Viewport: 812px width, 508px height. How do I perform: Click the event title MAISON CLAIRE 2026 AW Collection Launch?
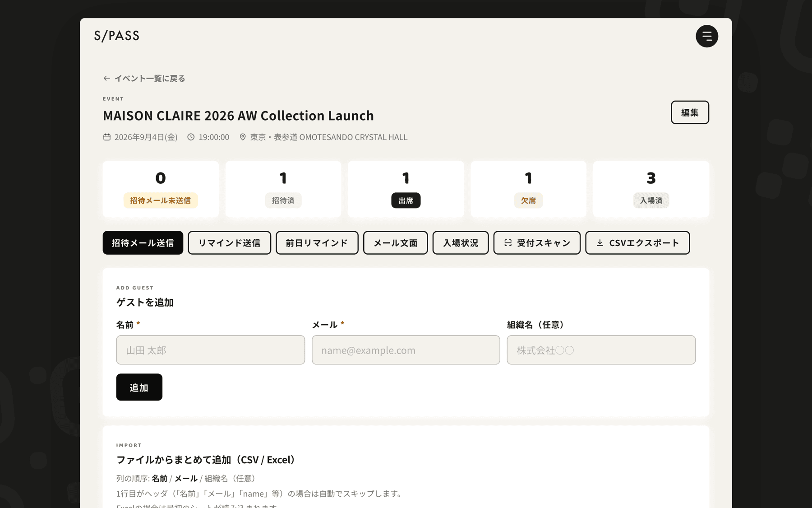238,116
